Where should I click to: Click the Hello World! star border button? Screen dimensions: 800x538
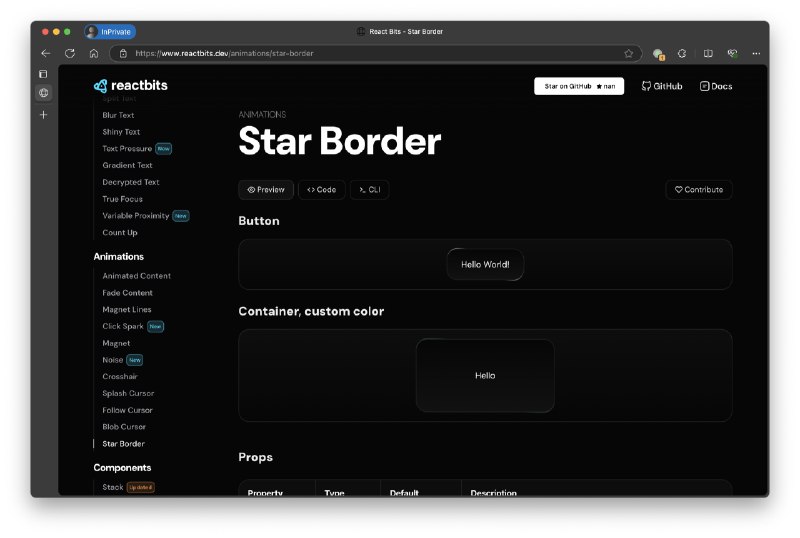click(485, 264)
